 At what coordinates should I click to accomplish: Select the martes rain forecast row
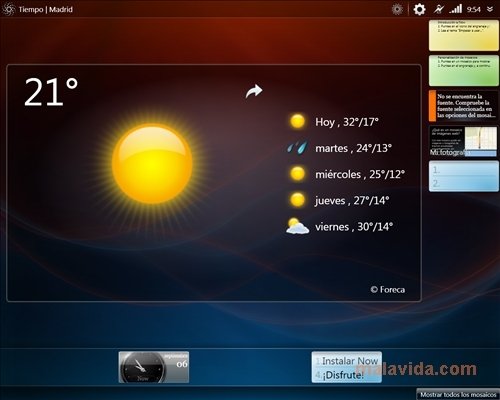[x=339, y=148]
